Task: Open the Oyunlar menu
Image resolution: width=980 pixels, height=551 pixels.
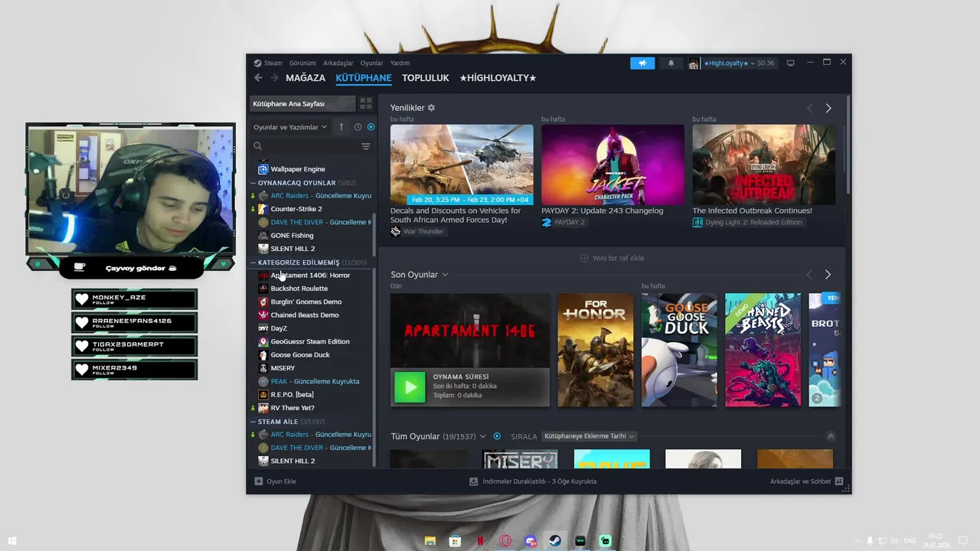Action: coord(371,64)
